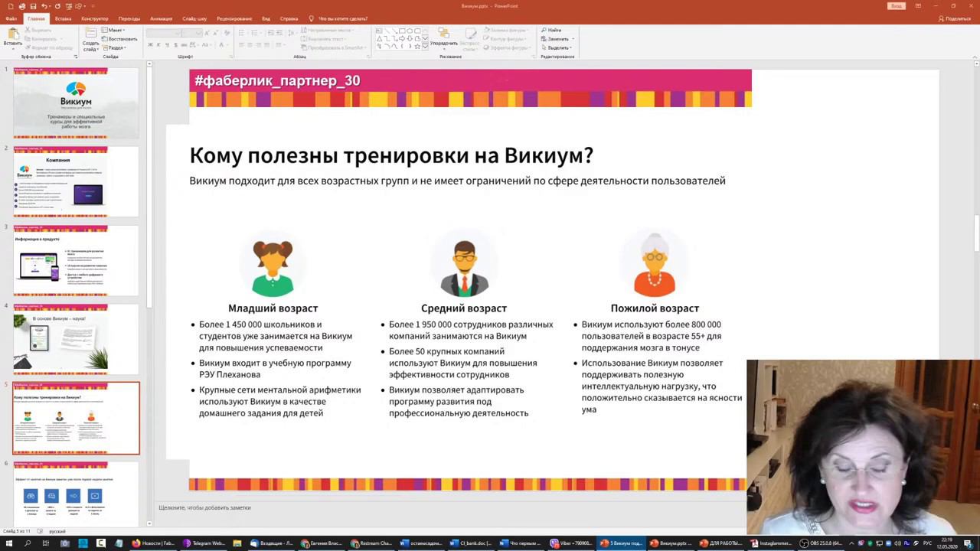Switch to the Animation (Анимация) tab
Image resolution: width=980 pixels, height=551 pixels.
pyautogui.click(x=161, y=18)
